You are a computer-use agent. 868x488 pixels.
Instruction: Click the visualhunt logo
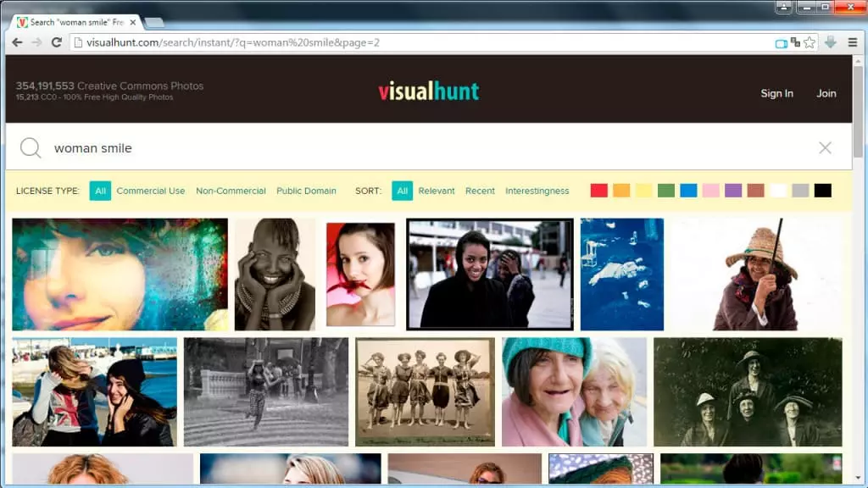tap(428, 91)
